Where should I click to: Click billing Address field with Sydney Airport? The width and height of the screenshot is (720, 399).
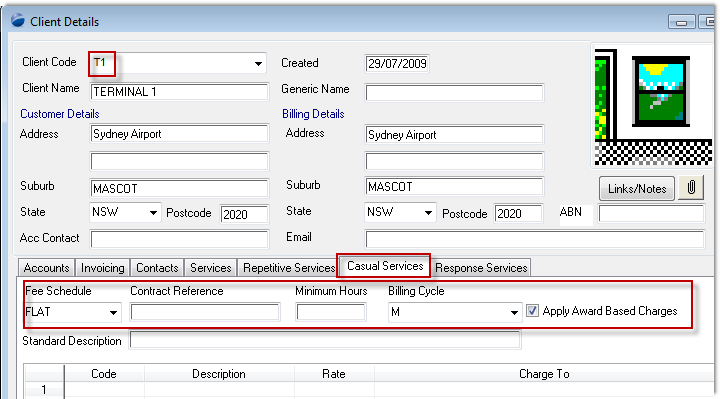[x=455, y=135]
